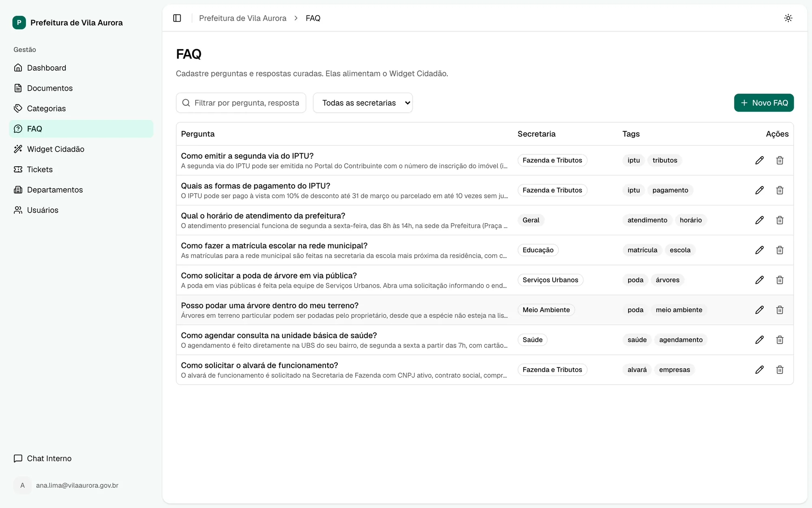Edit the 'Como emitir a segunda via do IPTU?' FAQ
Image resolution: width=812 pixels, height=508 pixels.
point(759,160)
